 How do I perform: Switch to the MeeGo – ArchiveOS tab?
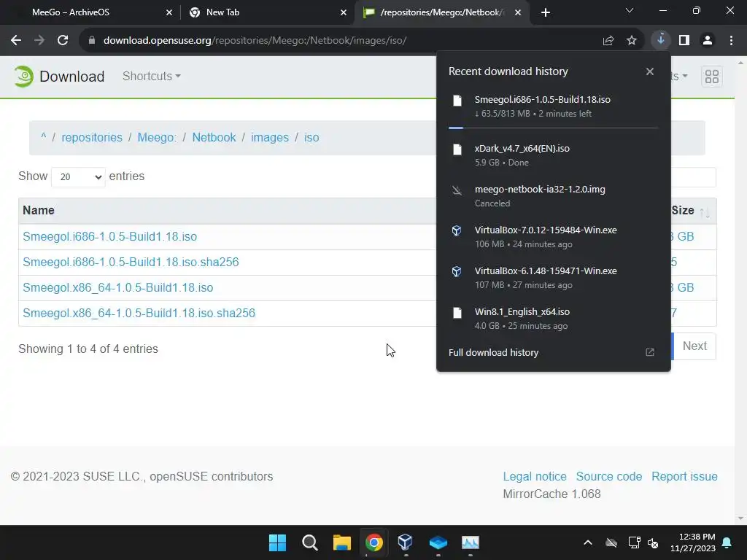[71, 12]
